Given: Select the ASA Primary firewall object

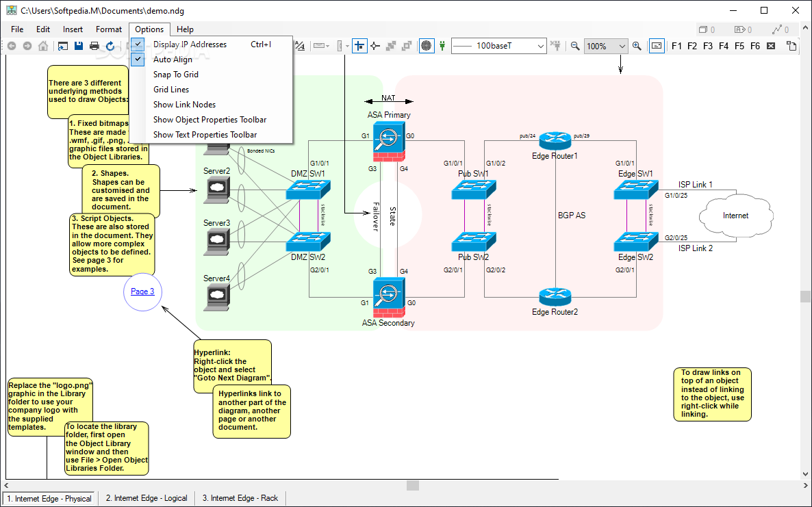Looking at the screenshot, I should pyautogui.click(x=388, y=141).
